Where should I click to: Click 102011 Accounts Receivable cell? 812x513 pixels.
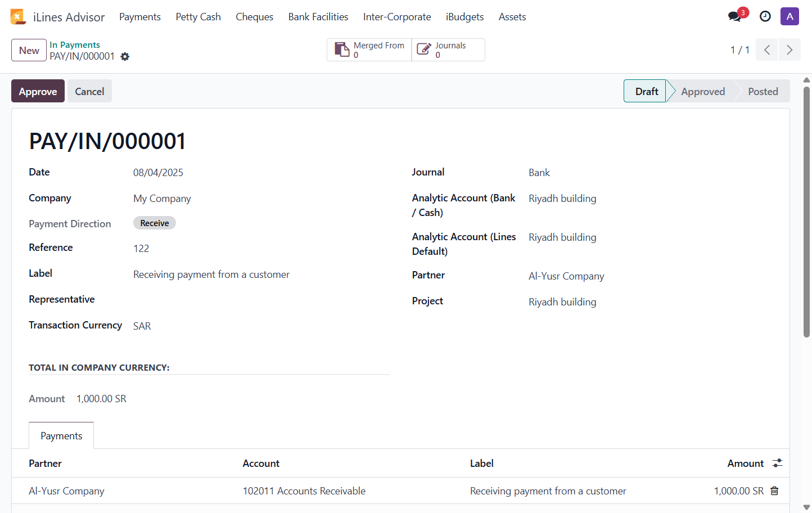(x=304, y=491)
